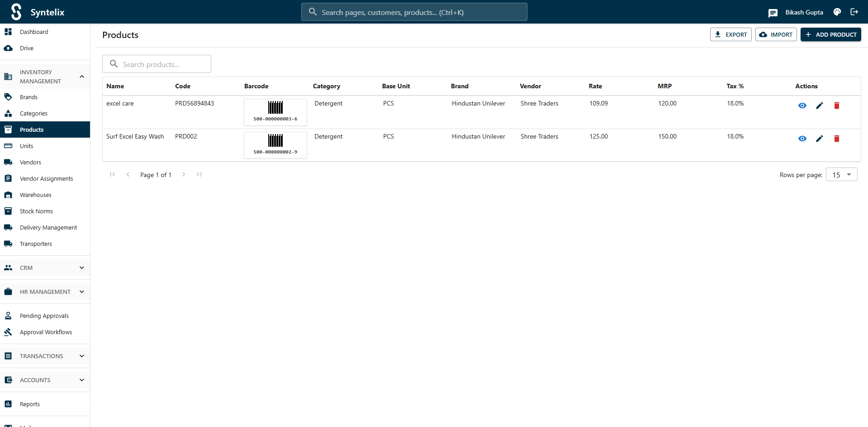The height and width of the screenshot is (427, 868).
Task: Select the Drive section
Action: [x=26, y=48]
